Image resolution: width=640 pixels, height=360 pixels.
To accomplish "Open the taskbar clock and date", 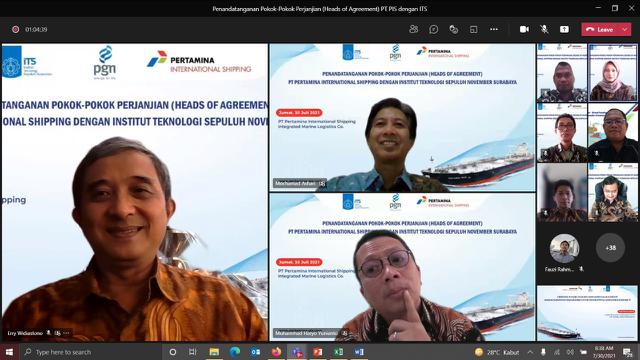I will point(604,352).
